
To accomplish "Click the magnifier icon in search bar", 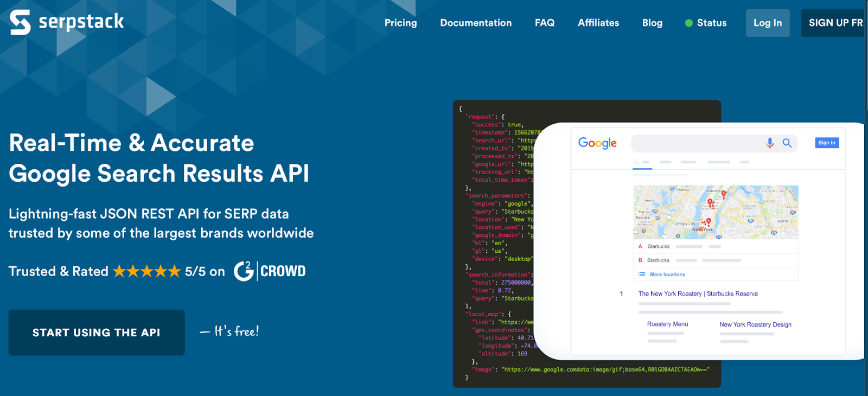I will point(787,143).
